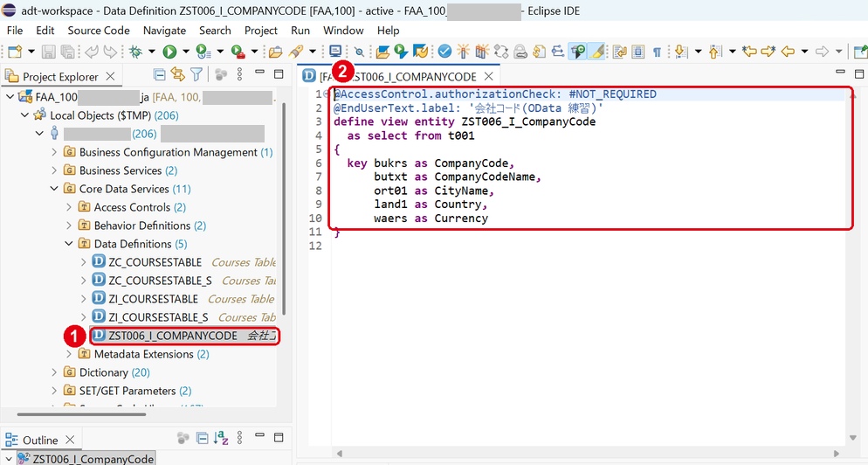Collapse Core Data Services folder
Viewport: 868px width, 465px height.
click(53, 189)
